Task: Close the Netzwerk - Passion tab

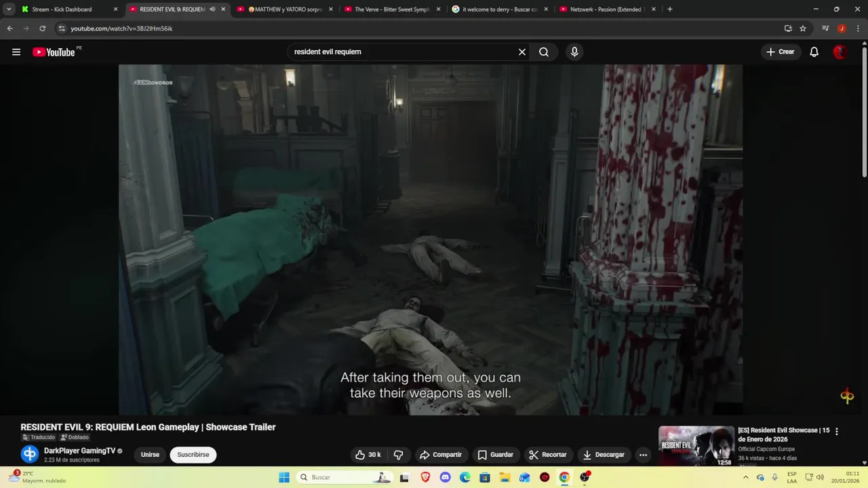Action: pyautogui.click(x=654, y=9)
